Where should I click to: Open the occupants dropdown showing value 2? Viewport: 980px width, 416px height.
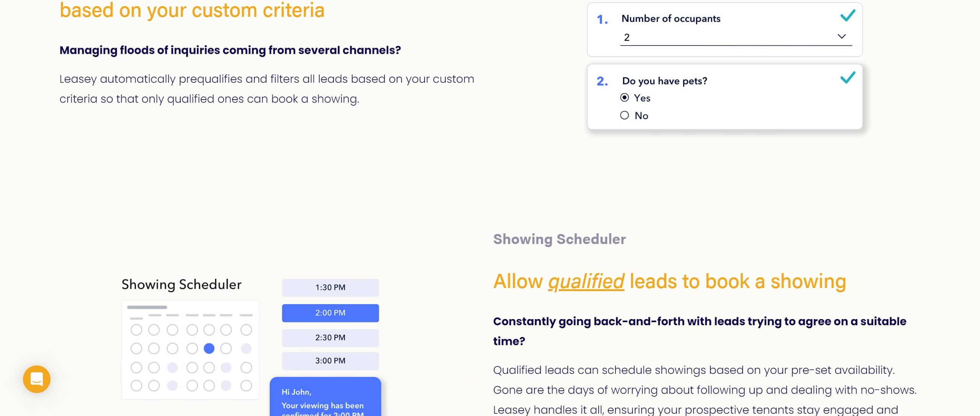point(727,38)
